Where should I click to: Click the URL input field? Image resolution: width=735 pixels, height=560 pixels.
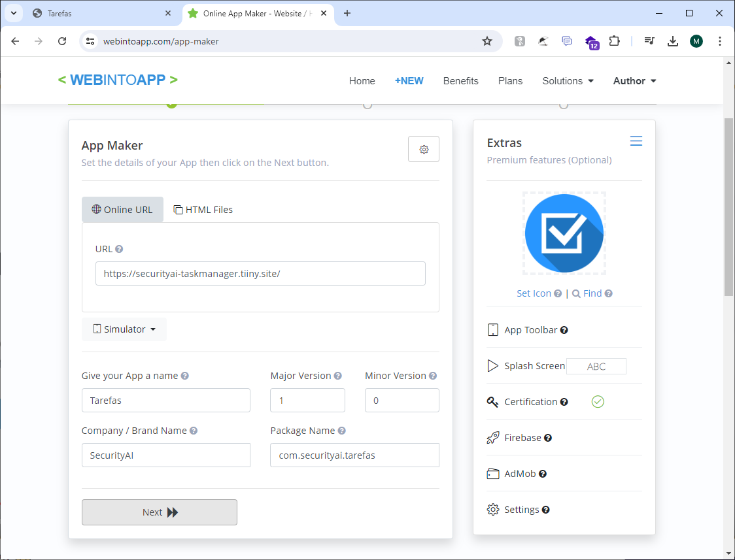point(260,273)
